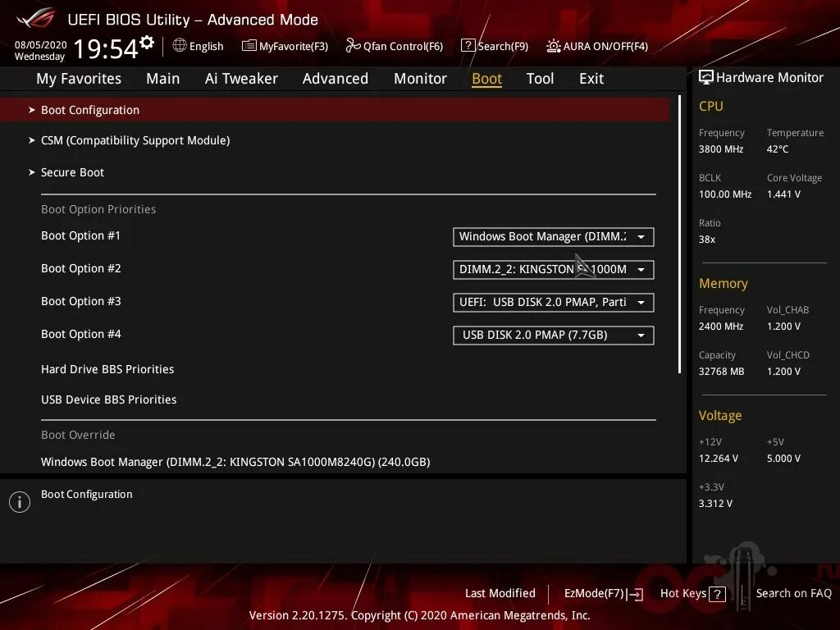Screen dimensions: 840x630
Task: Click the MyFavorite list icon
Action: click(249, 46)
